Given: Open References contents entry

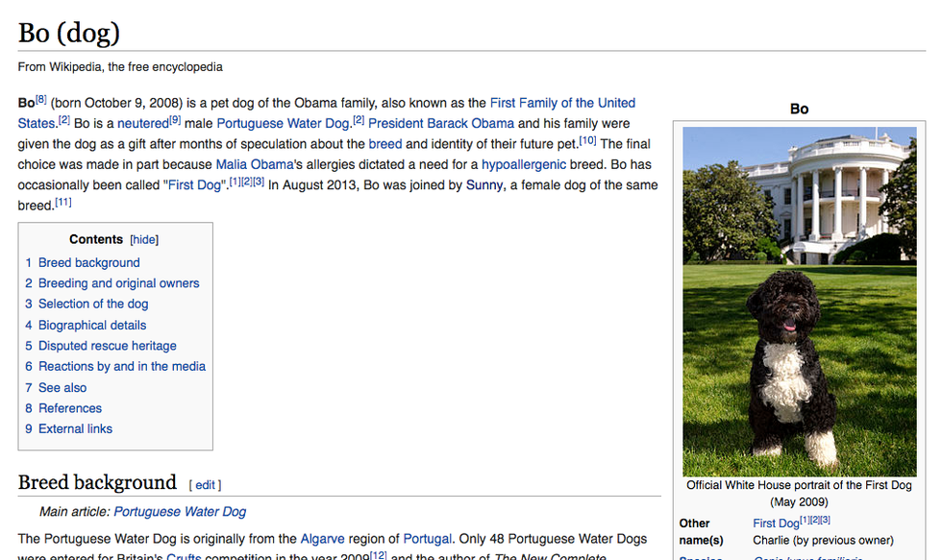Looking at the screenshot, I should [x=69, y=408].
